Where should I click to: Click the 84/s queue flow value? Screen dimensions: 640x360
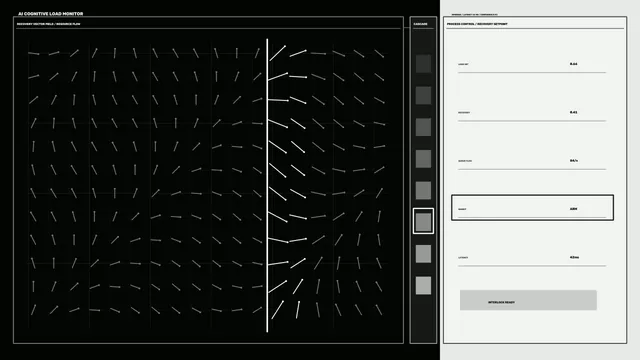coord(574,161)
